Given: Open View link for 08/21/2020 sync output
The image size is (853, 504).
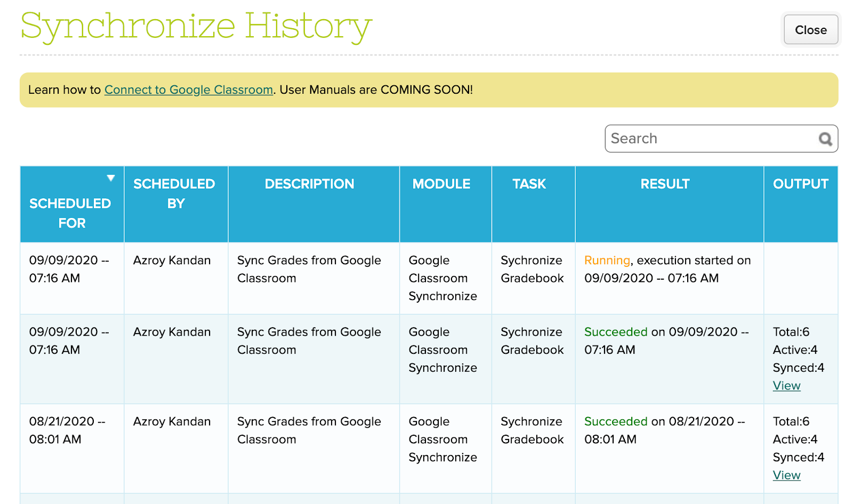Looking at the screenshot, I should coord(786,475).
